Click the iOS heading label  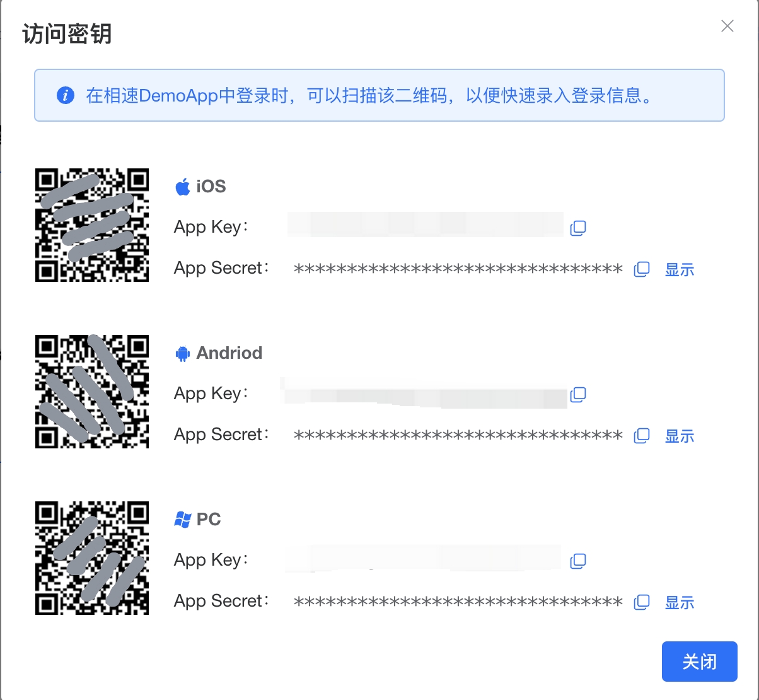(x=211, y=187)
